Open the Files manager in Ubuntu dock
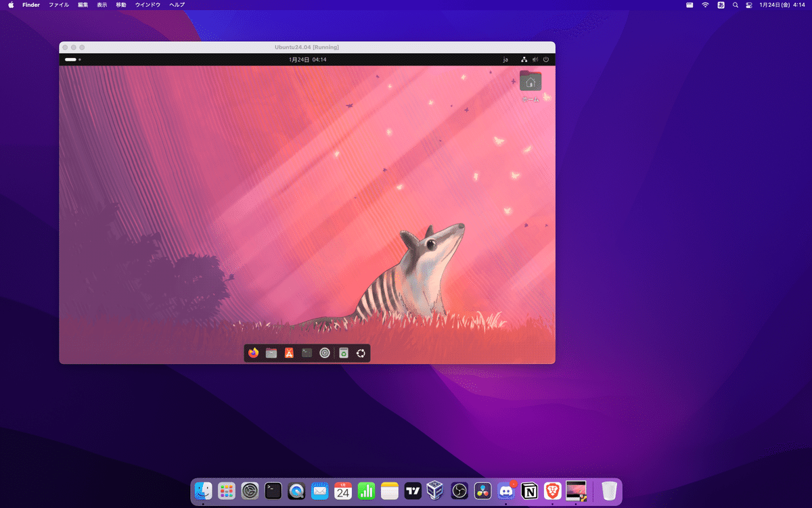This screenshot has width=812, height=508. tap(271, 352)
